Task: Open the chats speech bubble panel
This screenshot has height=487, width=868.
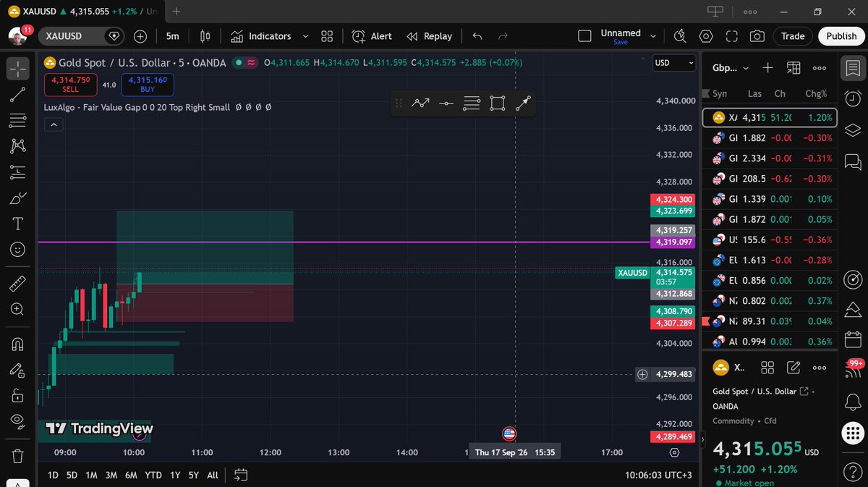Action: pyautogui.click(x=853, y=161)
